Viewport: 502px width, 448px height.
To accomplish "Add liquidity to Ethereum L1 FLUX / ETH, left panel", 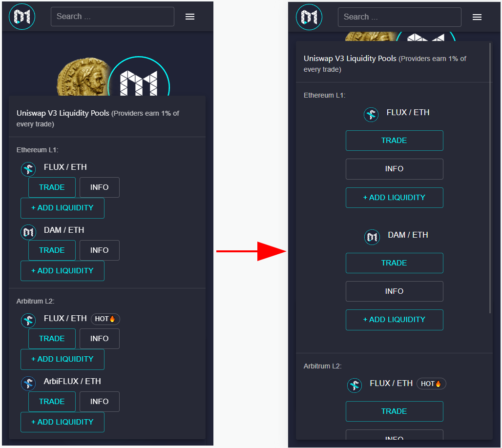I will [x=63, y=208].
